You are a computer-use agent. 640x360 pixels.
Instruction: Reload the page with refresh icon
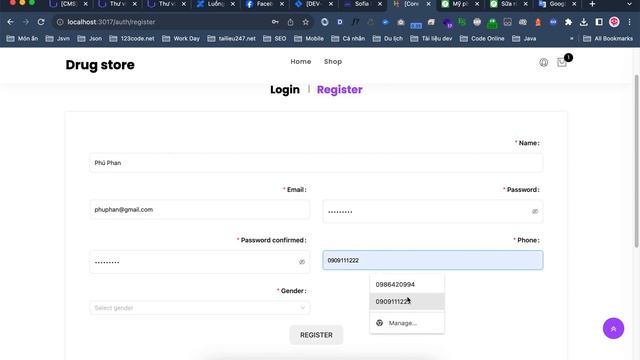(x=41, y=22)
